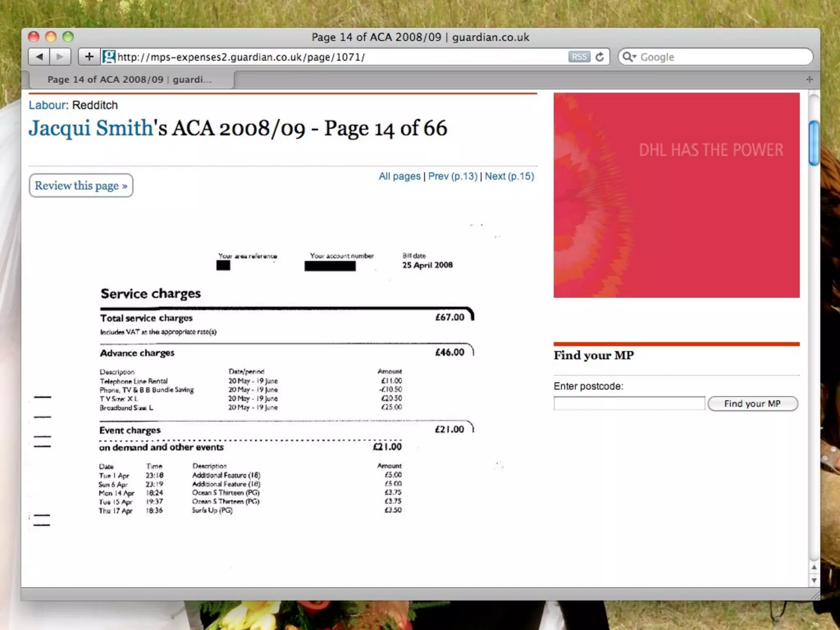Click the RSS feed badge
Image resolution: width=840 pixels, height=630 pixels.
pos(579,57)
